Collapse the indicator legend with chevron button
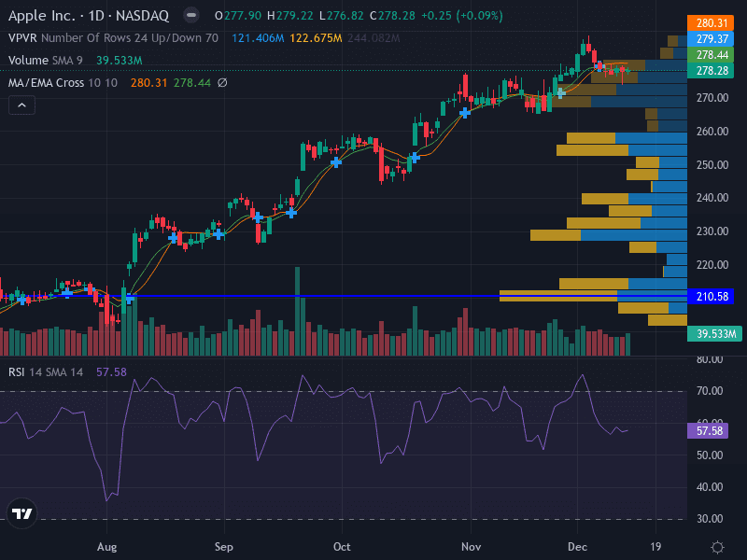Screen dimensions: 747x560 pos(21,105)
